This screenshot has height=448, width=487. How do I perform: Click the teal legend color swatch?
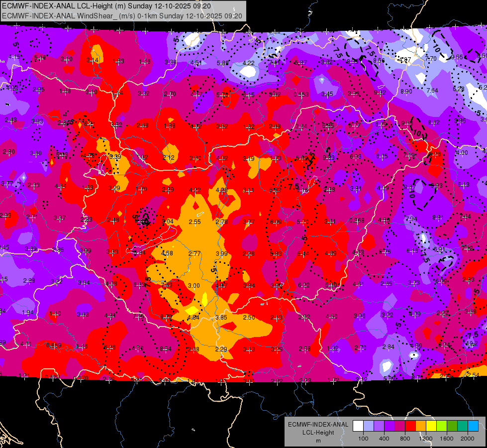[463, 426]
